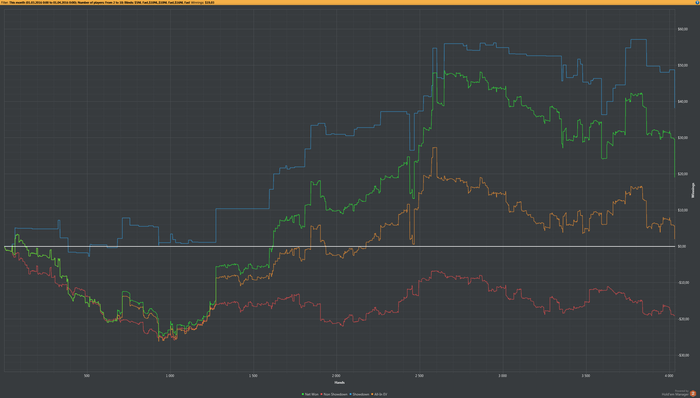Viewport: 700px width, 398px height.
Task: Click the "$10,00" y-axis label
Action: pos(683,210)
